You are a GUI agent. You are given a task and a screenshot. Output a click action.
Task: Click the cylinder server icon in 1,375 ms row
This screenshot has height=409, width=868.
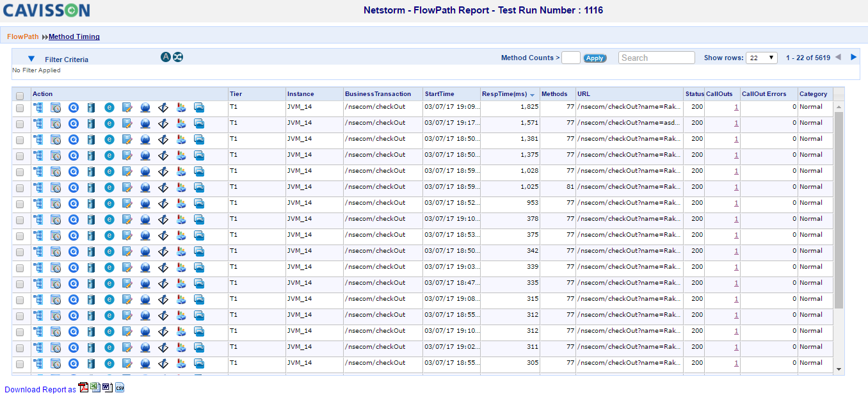[91, 156]
